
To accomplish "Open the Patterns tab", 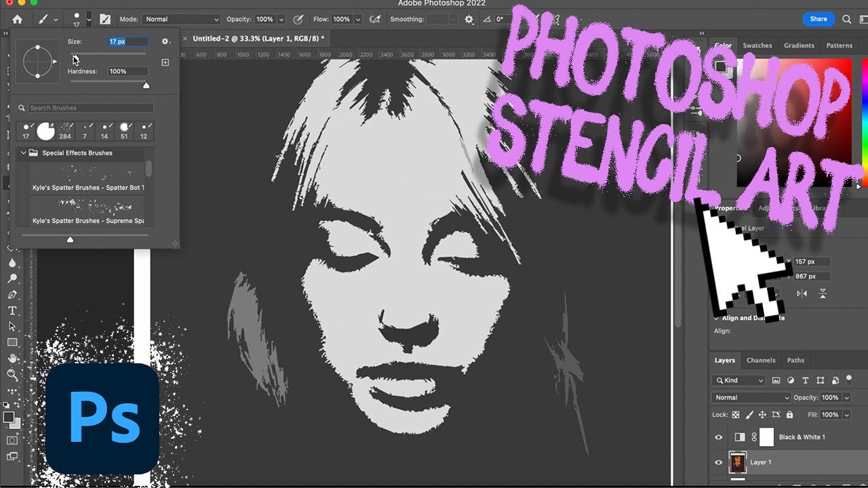I will pyautogui.click(x=839, y=45).
